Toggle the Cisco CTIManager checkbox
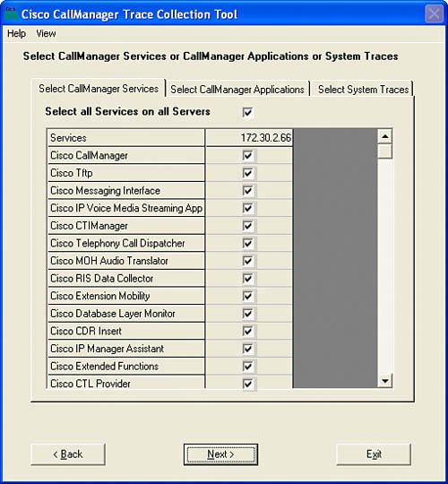Viewport: 448px width, 484px height. pyautogui.click(x=248, y=226)
